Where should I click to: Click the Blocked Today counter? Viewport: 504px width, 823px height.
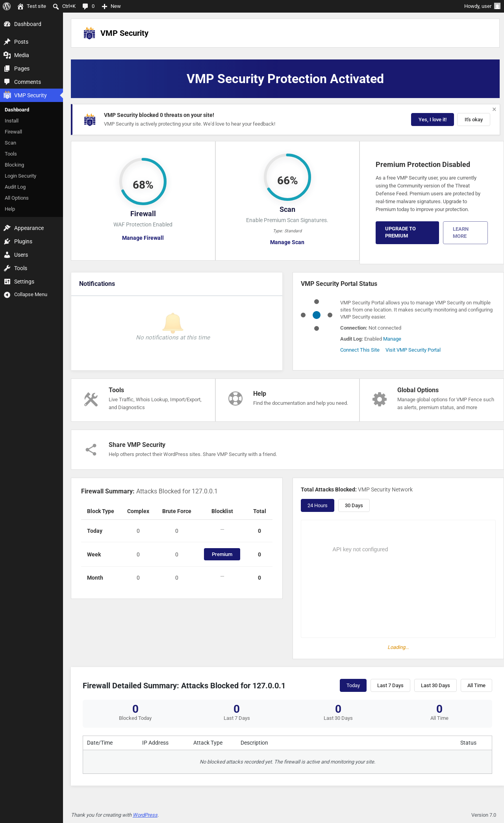pyautogui.click(x=135, y=713)
